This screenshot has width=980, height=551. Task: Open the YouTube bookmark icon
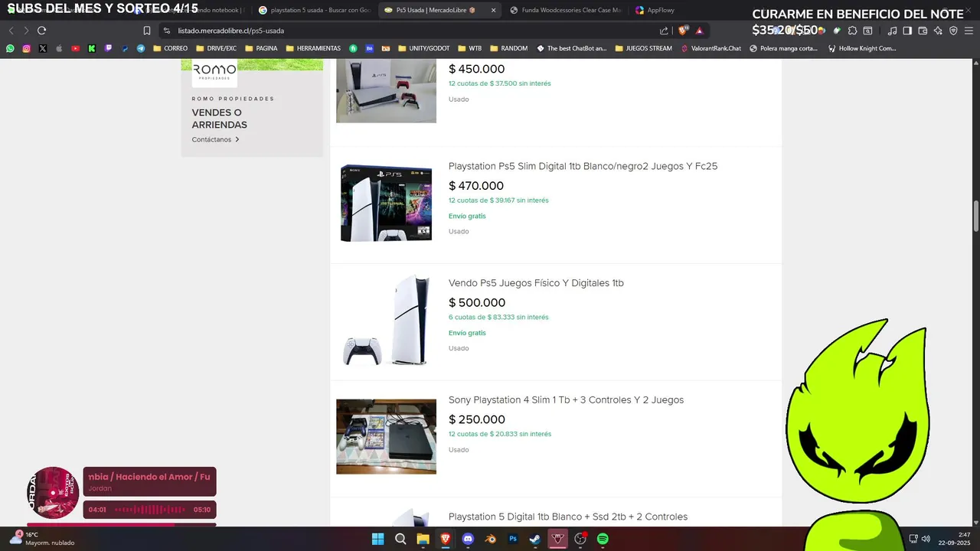(x=75, y=48)
